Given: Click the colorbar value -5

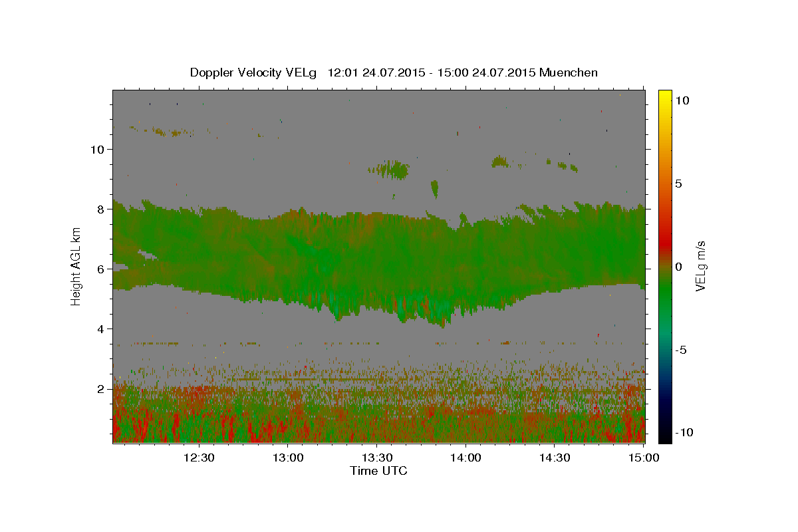Looking at the screenshot, I should pyautogui.click(x=682, y=350).
